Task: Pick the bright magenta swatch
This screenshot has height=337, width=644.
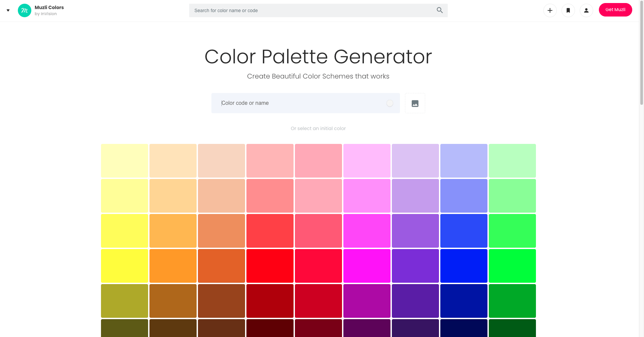Action: (x=367, y=266)
